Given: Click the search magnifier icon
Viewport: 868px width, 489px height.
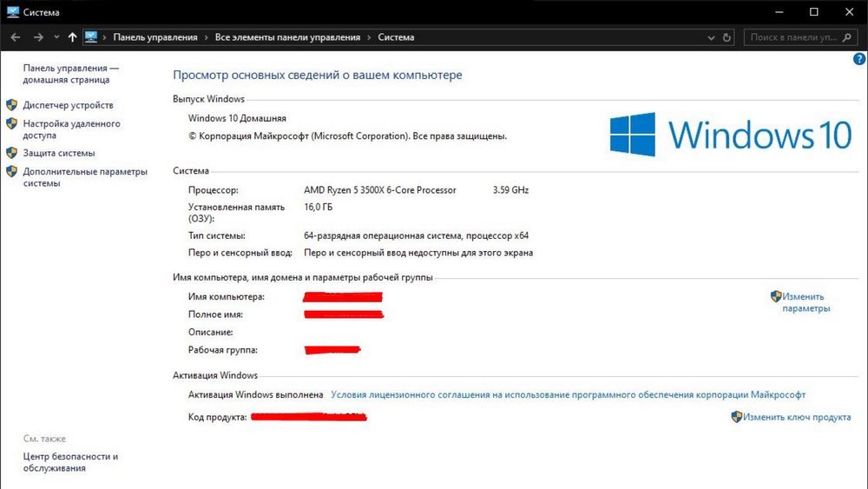Looking at the screenshot, I should (846, 37).
